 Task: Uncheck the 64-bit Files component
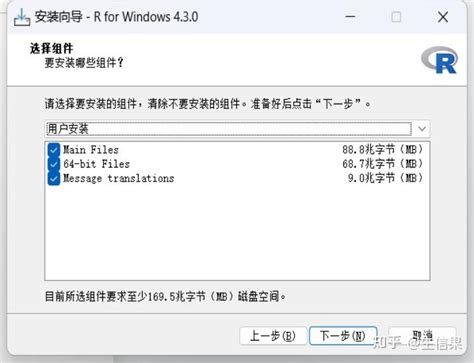click(x=54, y=164)
